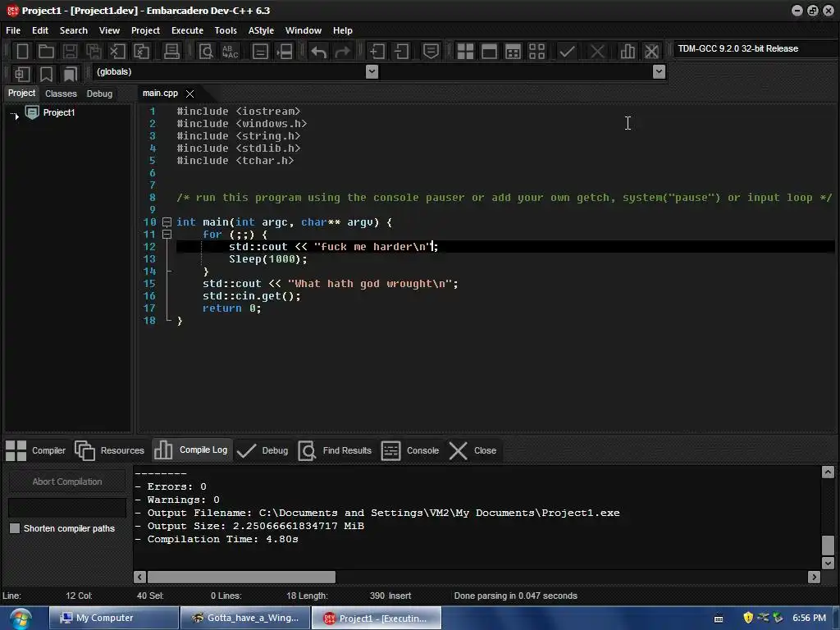The image size is (840, 630).
Task: Click the Abort Compilation button
Action: click(x=67, y=482)
